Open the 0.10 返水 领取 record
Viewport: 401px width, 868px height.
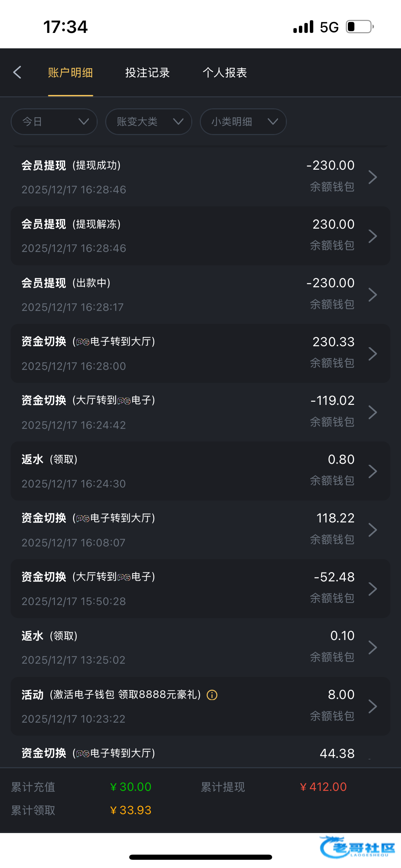(200, 647)
